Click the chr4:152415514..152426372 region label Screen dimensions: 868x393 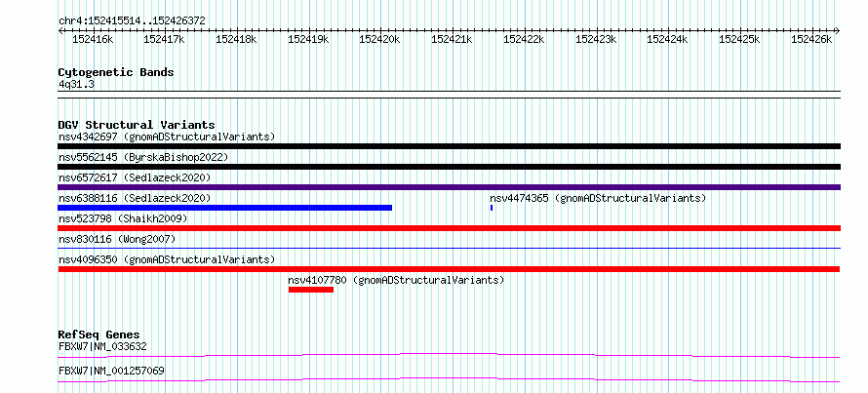pos(132,21)
